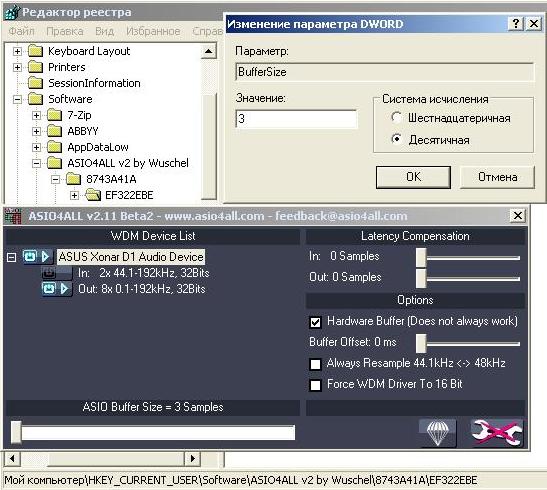Viewport: 547px width, 490px height.
Task: Click the BufferSize parameter name field
Action: coord(384,72)
